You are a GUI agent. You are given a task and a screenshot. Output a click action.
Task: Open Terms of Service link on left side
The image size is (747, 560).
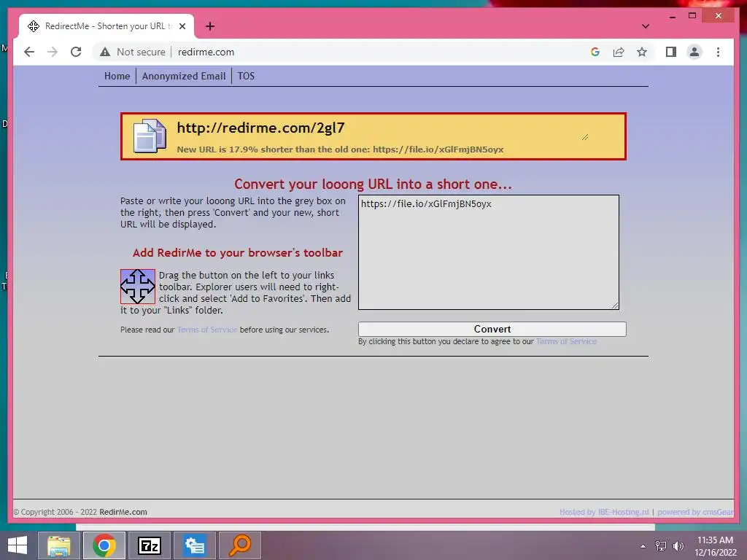tap(207, 330)
